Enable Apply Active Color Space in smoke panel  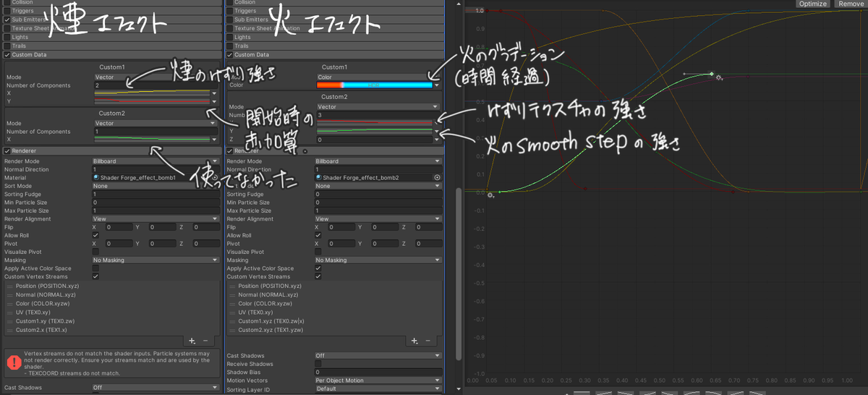[x=95, y=268]
